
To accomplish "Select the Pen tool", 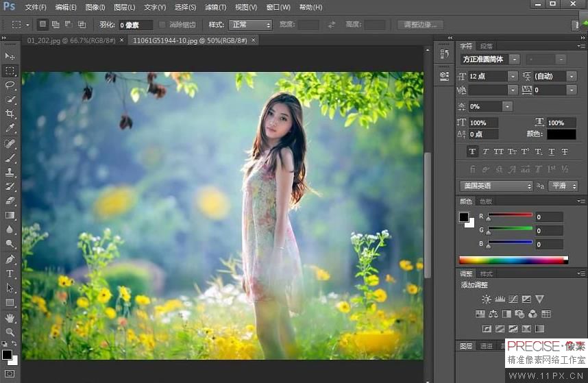I will 10,260.
